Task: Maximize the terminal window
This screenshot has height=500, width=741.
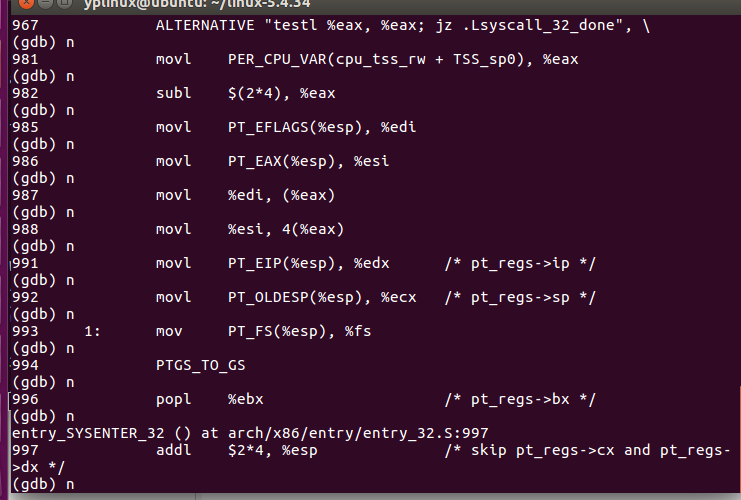Action: [64, 3]
